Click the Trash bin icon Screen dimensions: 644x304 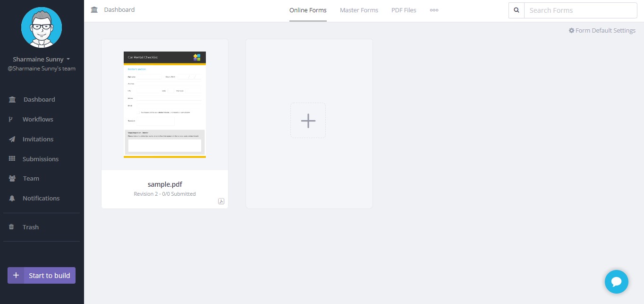12,227
